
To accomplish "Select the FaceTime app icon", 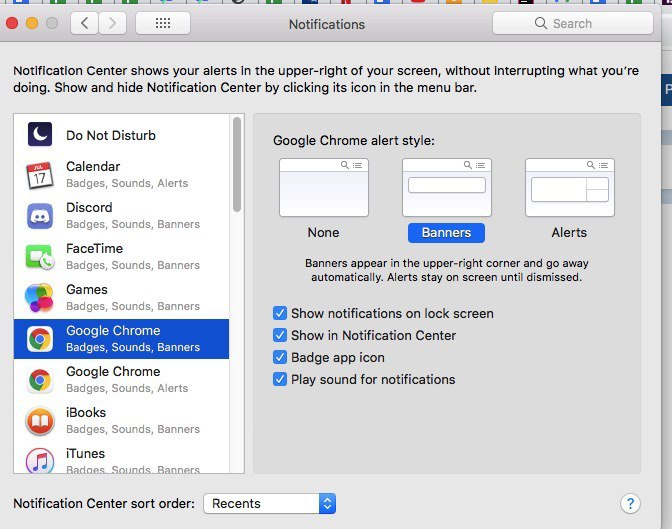I will click(x=39, y=257).
